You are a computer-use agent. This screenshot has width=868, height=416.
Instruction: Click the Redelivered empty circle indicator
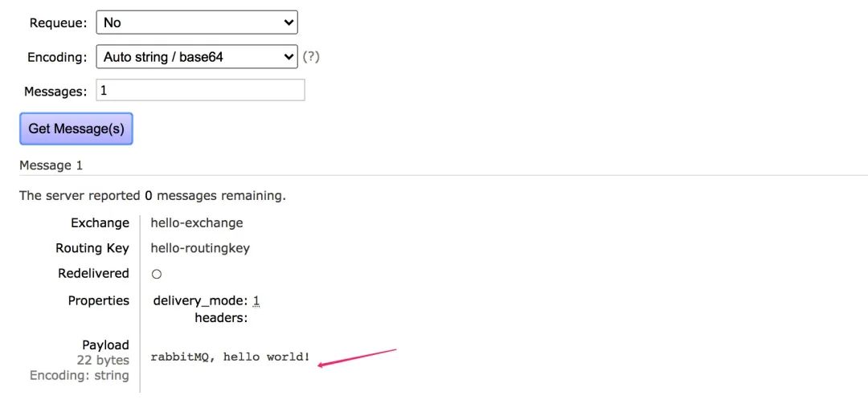(x=157, y=274)
